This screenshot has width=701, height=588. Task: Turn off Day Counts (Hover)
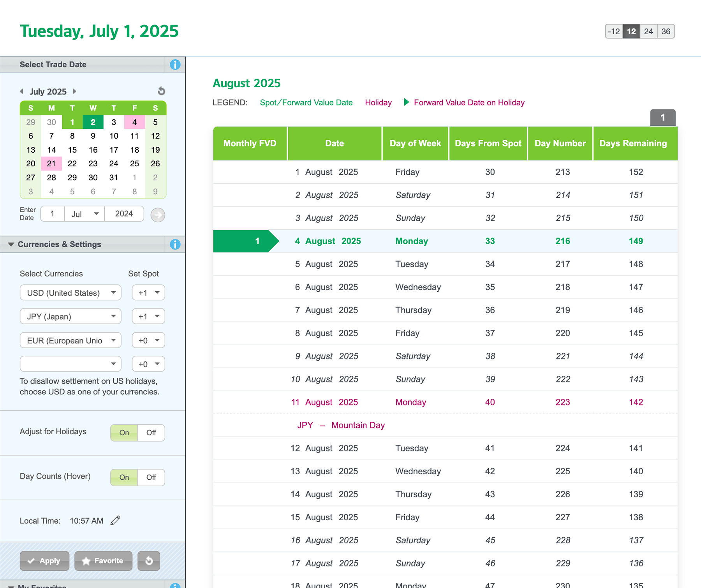[151, 477]
